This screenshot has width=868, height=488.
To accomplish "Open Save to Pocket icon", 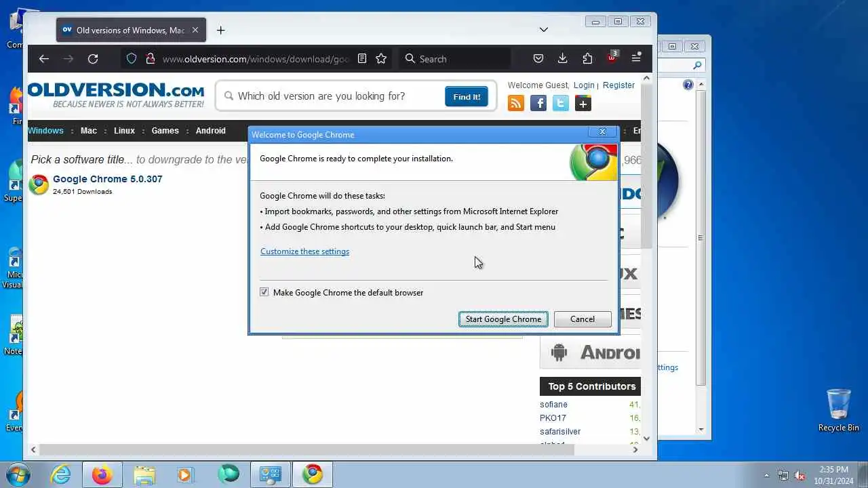I will [538, 59].
